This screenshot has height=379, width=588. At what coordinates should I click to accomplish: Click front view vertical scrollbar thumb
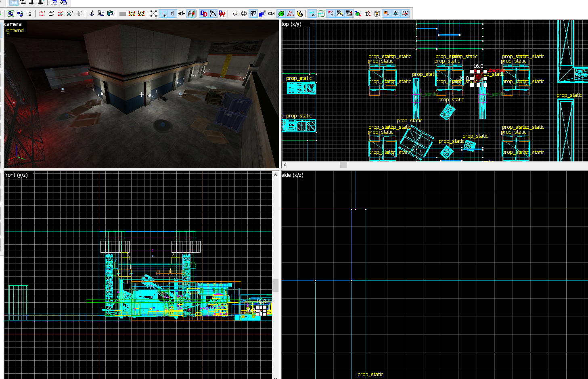tap(276, 285)
